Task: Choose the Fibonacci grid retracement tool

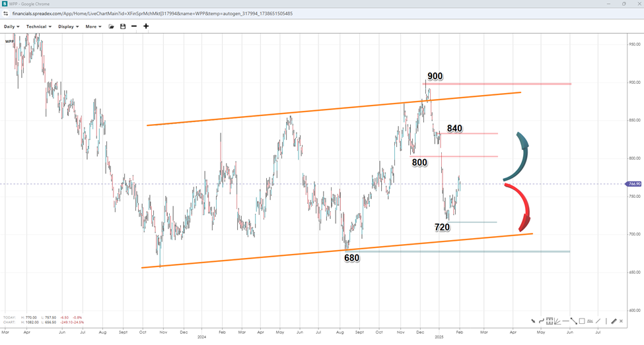Action: (x=550, y=321)
